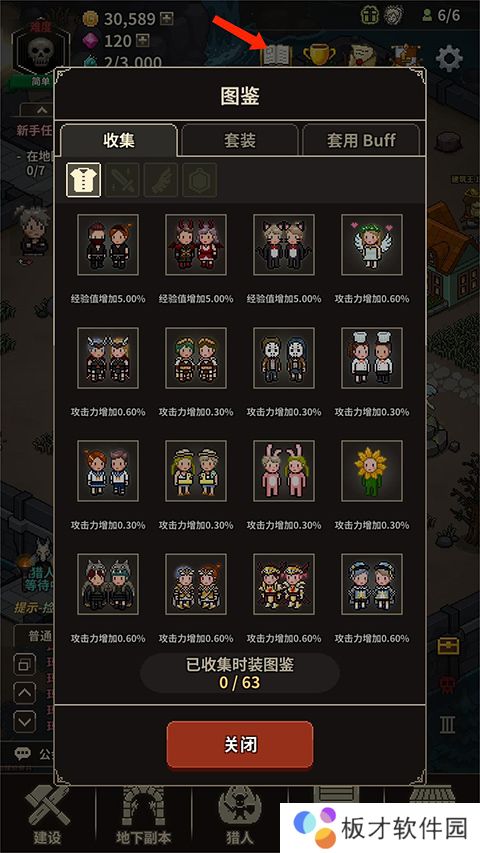Expand chat log with down chevron
This screenshot has height=853, width=480.
[x=24, y=722]
